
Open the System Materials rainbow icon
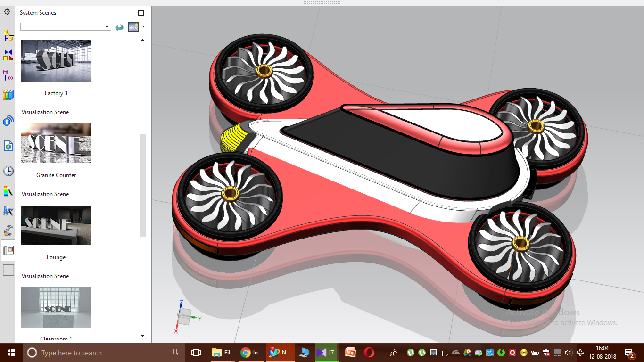click(x=8, y=191)
